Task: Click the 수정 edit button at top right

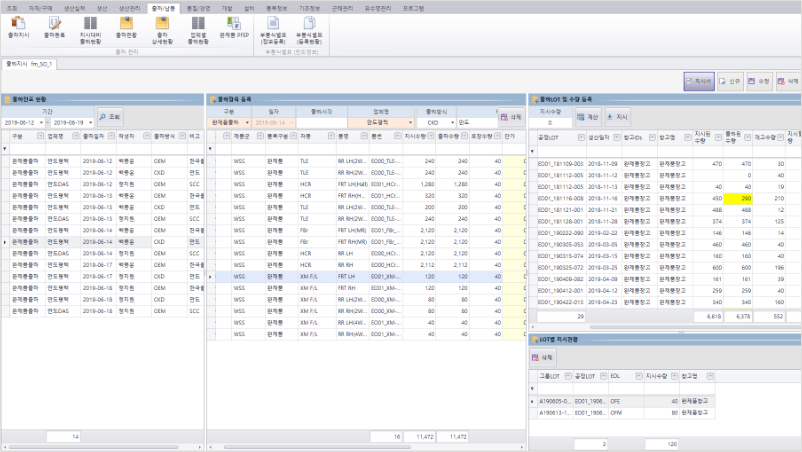Action: click(759, 81)
